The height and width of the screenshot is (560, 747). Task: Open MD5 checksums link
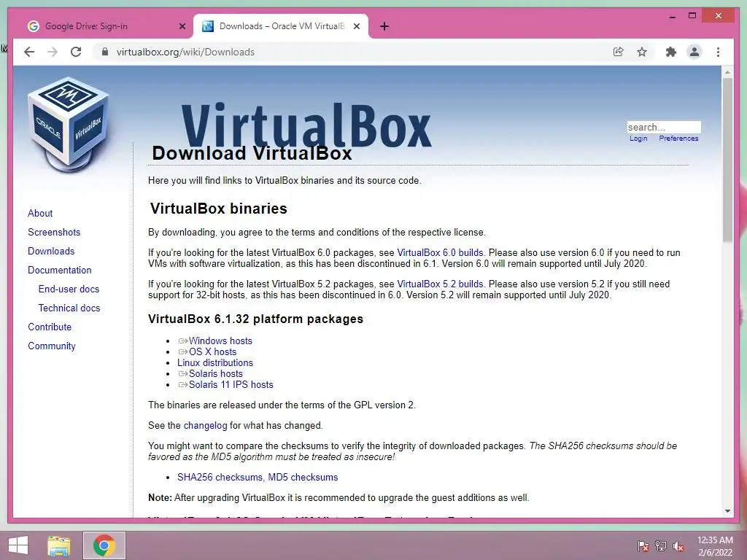point(303,477)
